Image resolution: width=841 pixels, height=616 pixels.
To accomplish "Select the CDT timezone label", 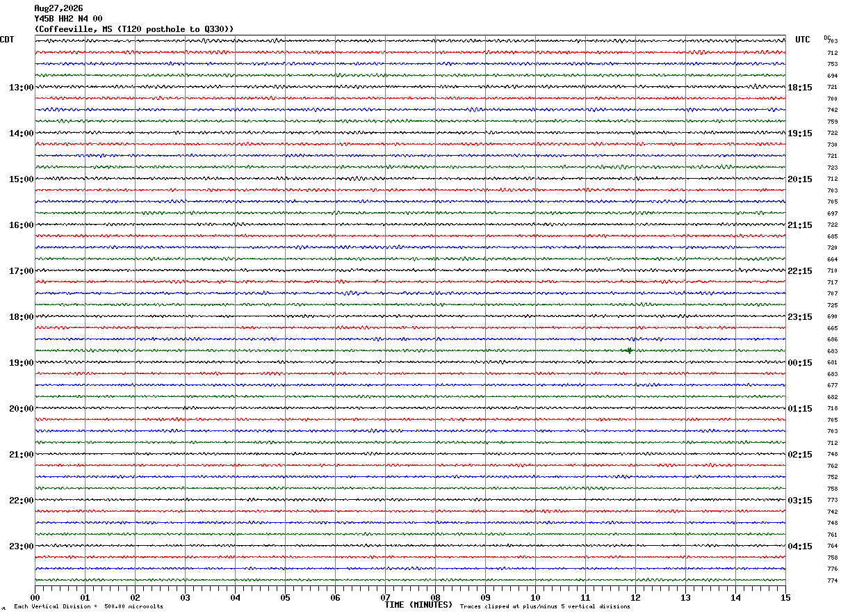I will click(x=7, y=40).
